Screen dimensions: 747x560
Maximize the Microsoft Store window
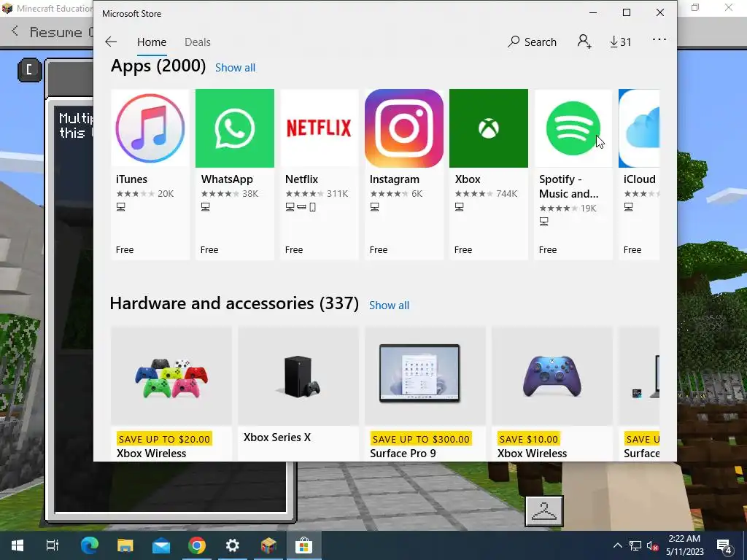tap(627, 13)
